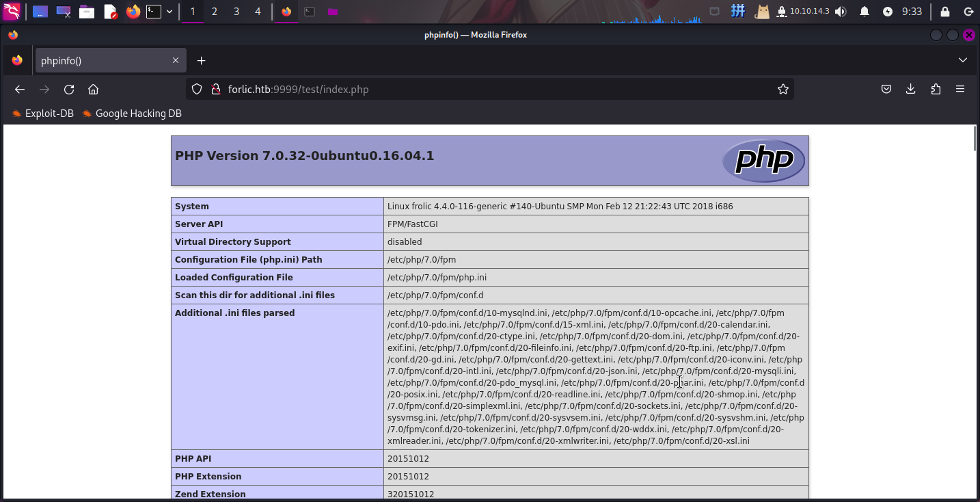Switch to workspace 4
Screen dimensions: 980x502
(x=258, y=12)
